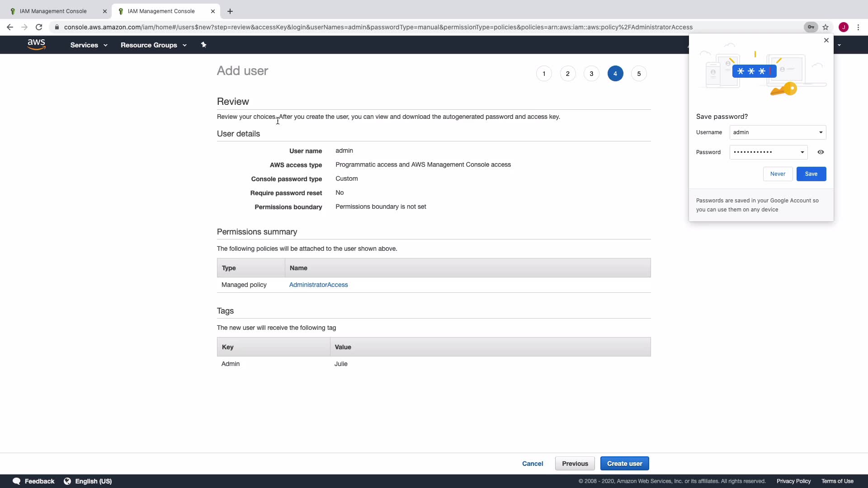
Task: Click the pin shortcut icon in navbar
Action: 203,45
